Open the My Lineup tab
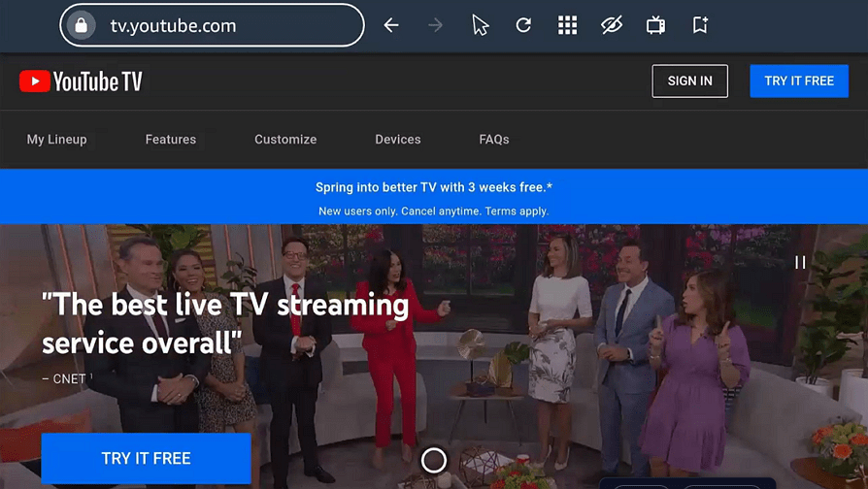The height and width of the screenshot is (489, 868). [x=57, y=140]
